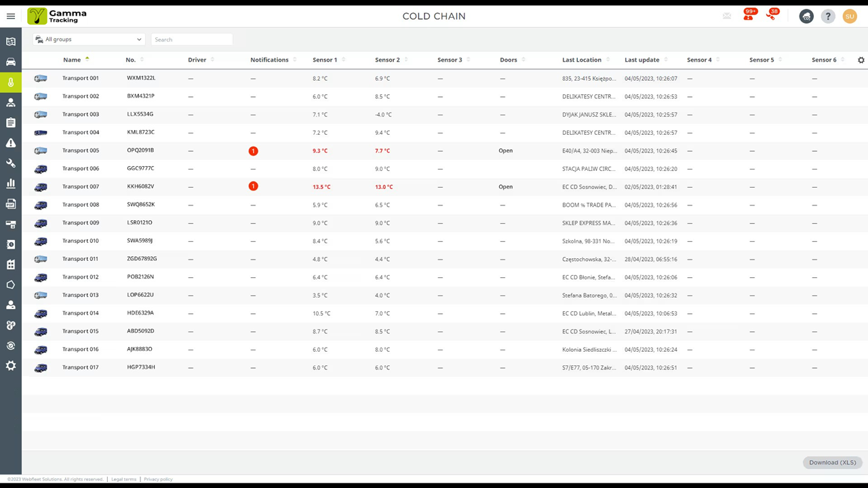Viewport: 868px width, 488px height.
Task: Open the Legal terms link
Action: pos(123,479)
